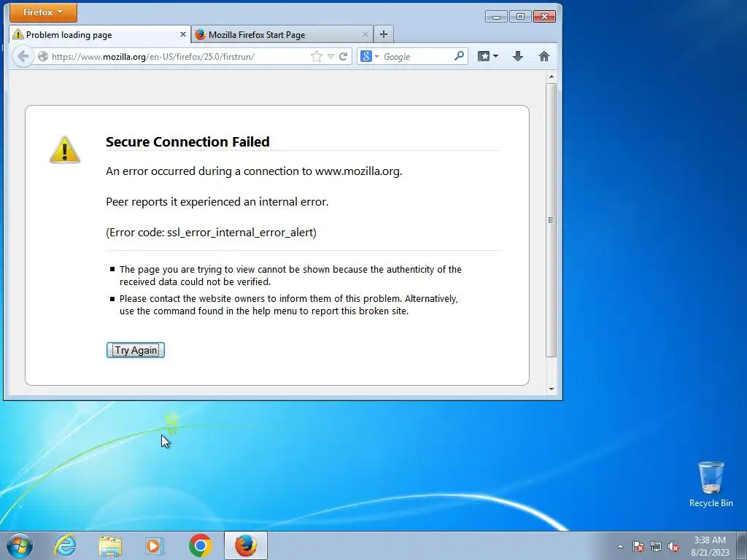Click the search magnifier icon
747x560 pixels.
(460, 56)
